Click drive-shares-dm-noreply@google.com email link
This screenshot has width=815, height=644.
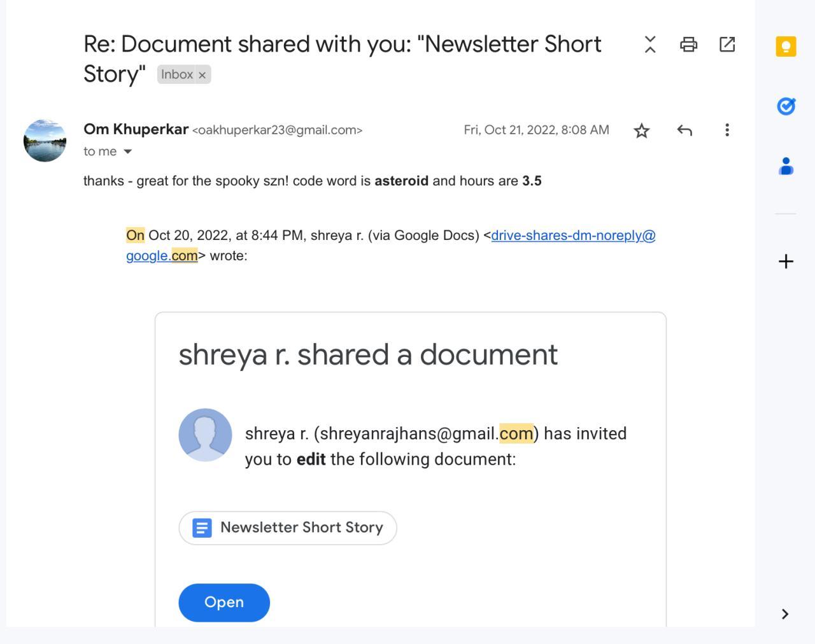click(573, 235)
